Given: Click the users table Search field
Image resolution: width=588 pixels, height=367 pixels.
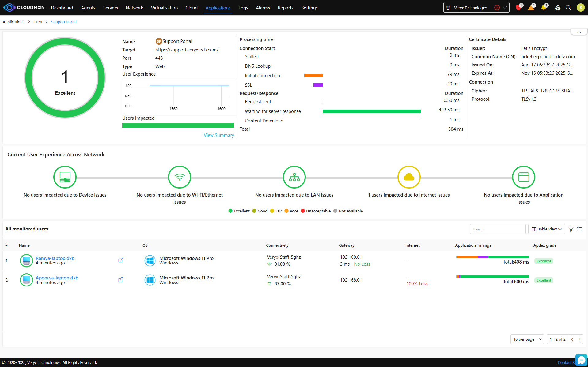Looking at the screenshot, I should point(497,229).
